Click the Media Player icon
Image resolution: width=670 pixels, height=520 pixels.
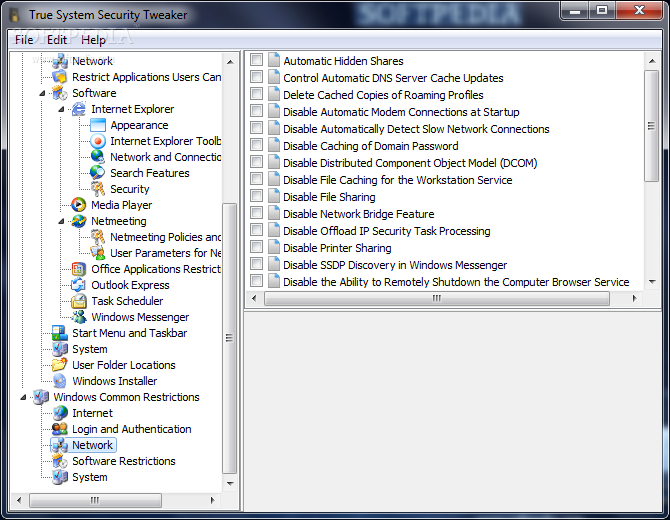(x=79, y=205)
